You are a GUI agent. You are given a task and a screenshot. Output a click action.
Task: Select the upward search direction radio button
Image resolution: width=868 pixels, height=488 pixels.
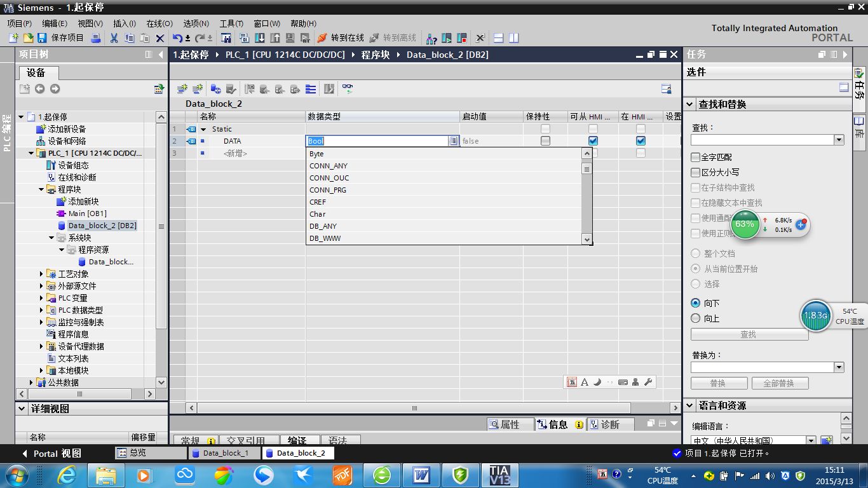[695, 318]
